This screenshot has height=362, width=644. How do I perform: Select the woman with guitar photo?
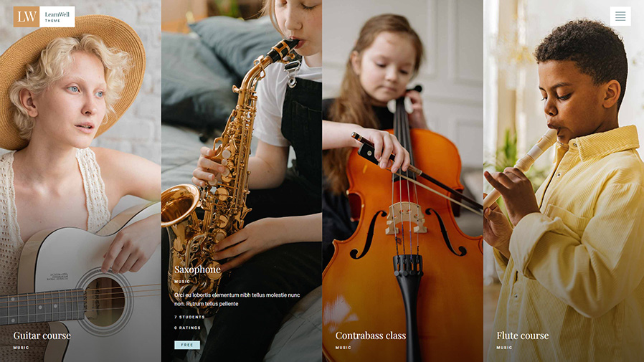80,181
